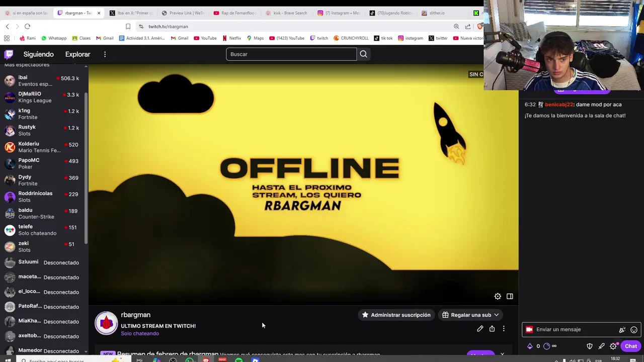Click the browser reload icon
This screenshot has width=644, height=362.
tap(27, 26)
